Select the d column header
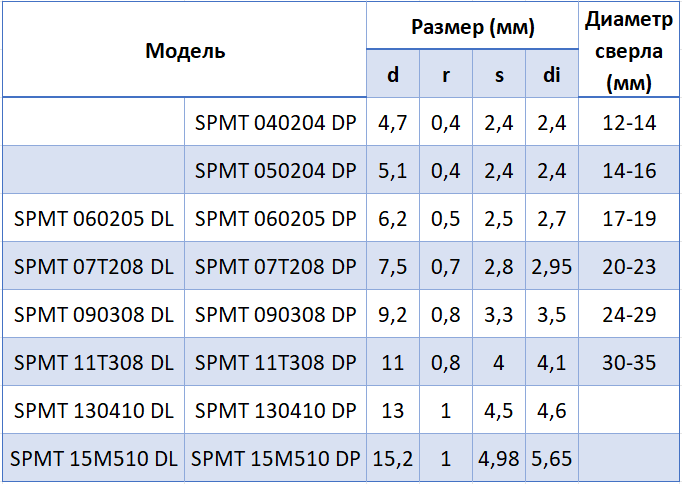Image resolution: width=682 pixels, height=484 pixels. click(x=393, y=73)
